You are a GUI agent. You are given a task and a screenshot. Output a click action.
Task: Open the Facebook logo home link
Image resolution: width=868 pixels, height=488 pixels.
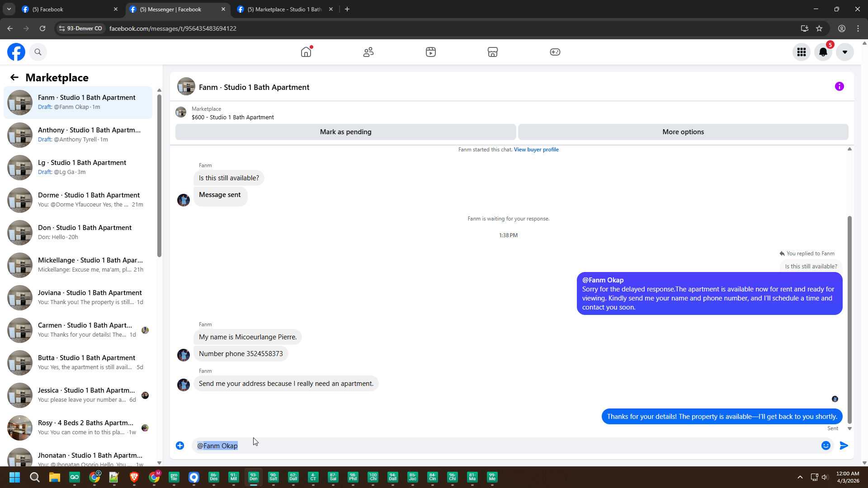[x=16, y=52]
